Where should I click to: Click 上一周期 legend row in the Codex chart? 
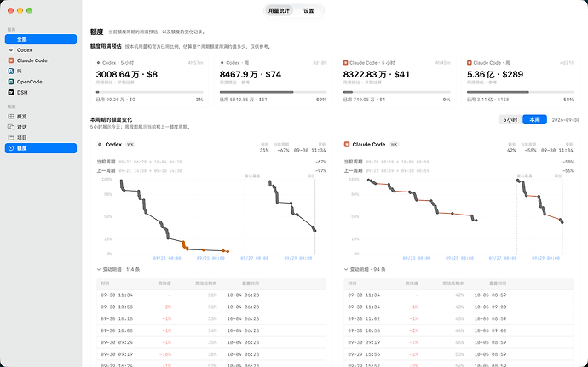click(x=211, y=170)
